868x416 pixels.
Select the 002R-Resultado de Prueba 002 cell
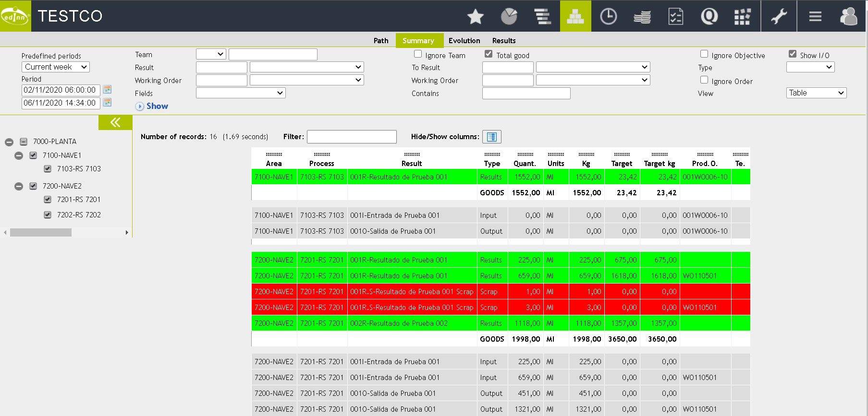pos(412,323)
